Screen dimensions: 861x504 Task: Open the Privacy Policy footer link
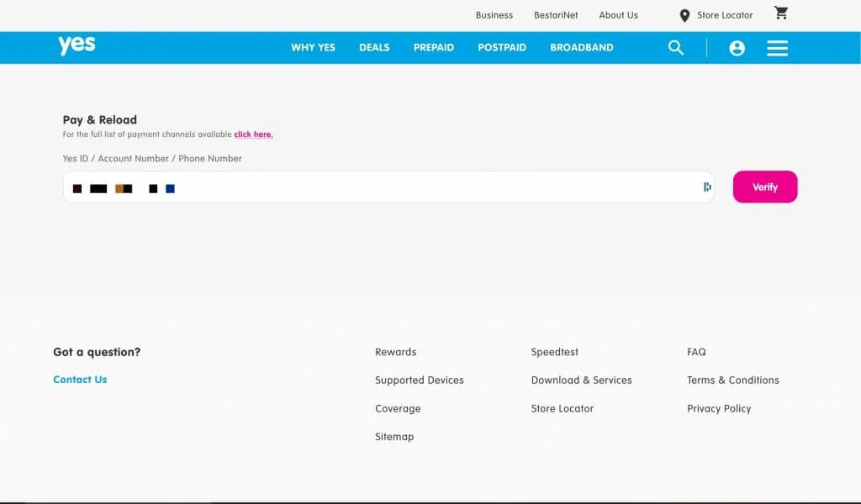click(719, 408)
